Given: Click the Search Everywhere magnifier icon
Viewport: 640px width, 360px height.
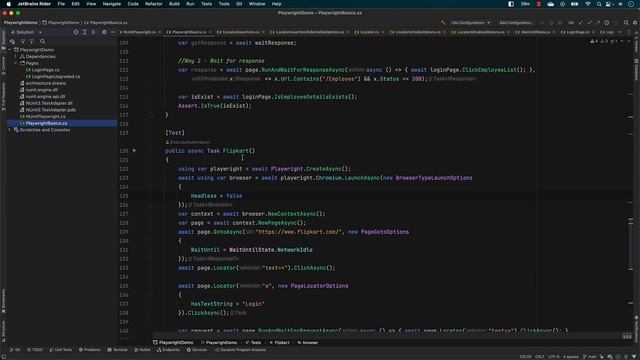Looking at the screenshot, I should 626,23.
